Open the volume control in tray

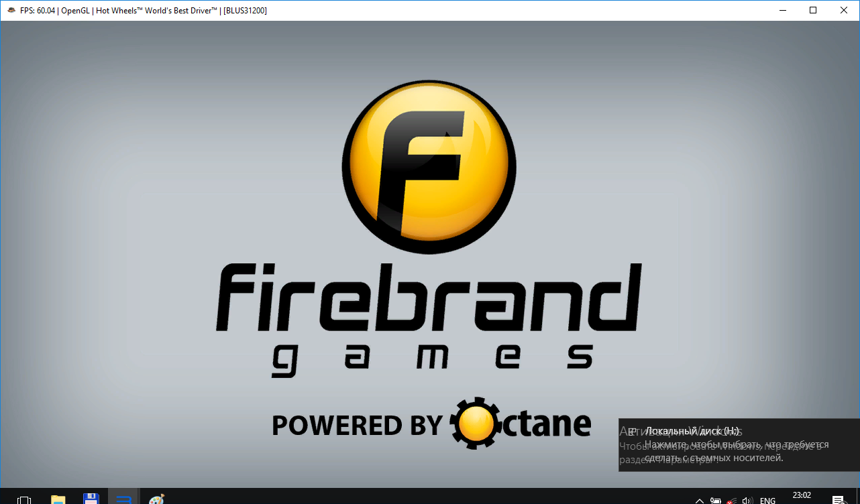[747, 500]
